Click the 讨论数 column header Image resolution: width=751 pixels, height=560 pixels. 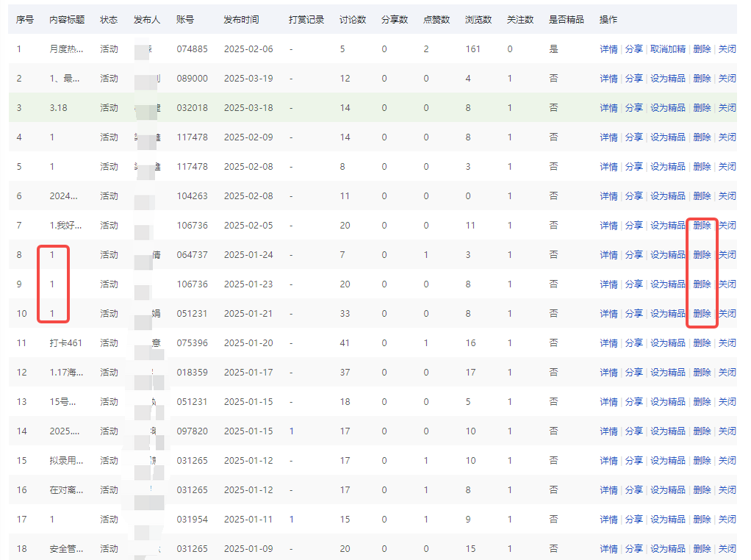353,20
